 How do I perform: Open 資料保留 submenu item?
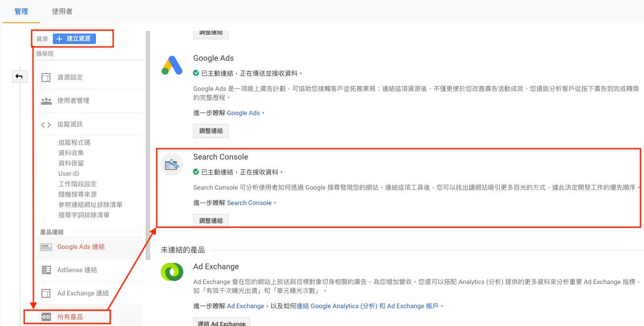click(71, 163)
